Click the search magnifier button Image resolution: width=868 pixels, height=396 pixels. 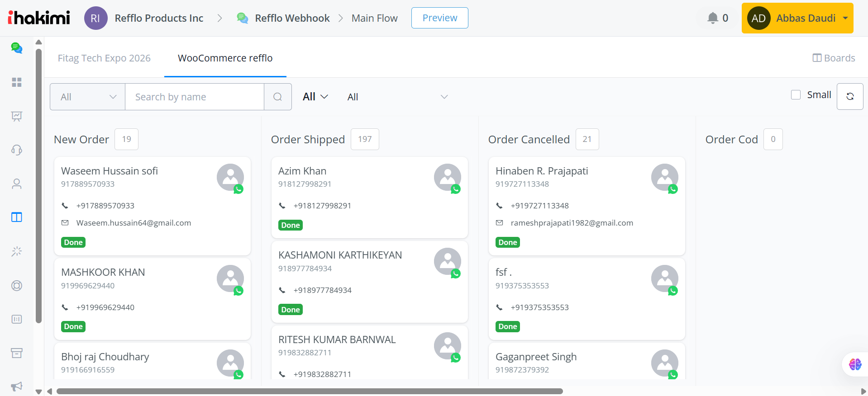pyautogui.click(x=278, y=97)
